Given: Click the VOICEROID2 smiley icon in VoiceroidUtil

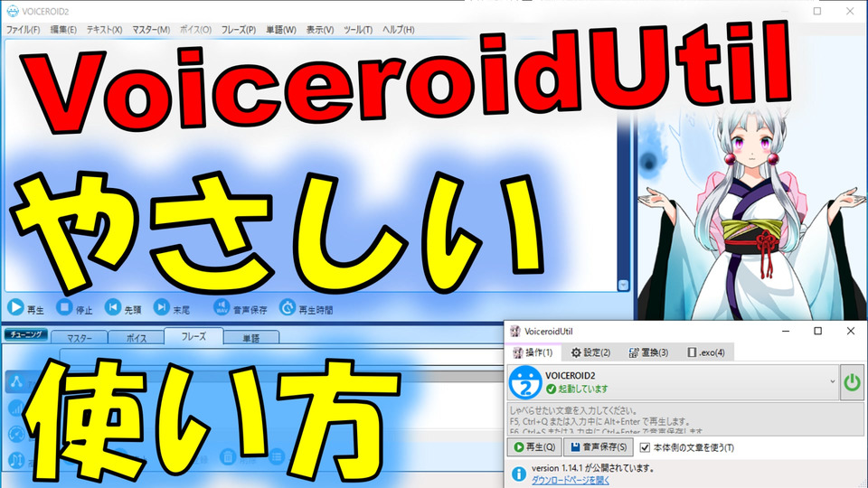Looking at the screenshot, I should click(525, 382).
